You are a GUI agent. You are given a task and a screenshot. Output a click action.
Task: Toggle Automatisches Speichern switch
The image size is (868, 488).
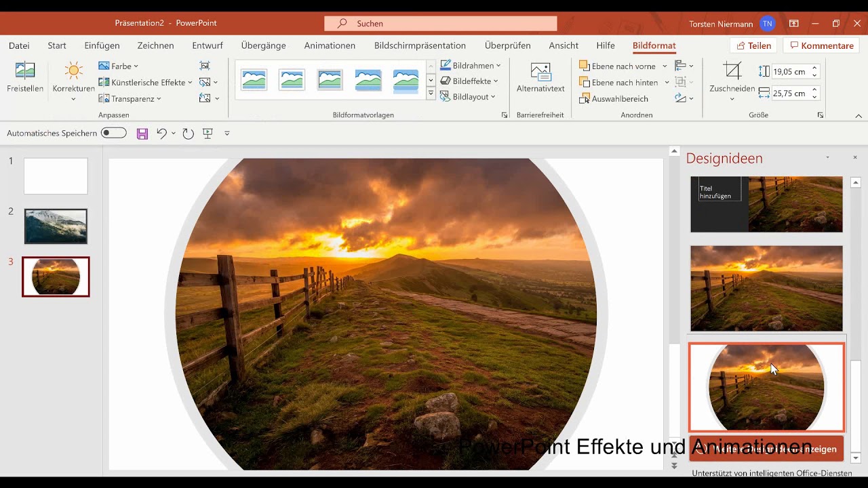[x=114, y=133]
